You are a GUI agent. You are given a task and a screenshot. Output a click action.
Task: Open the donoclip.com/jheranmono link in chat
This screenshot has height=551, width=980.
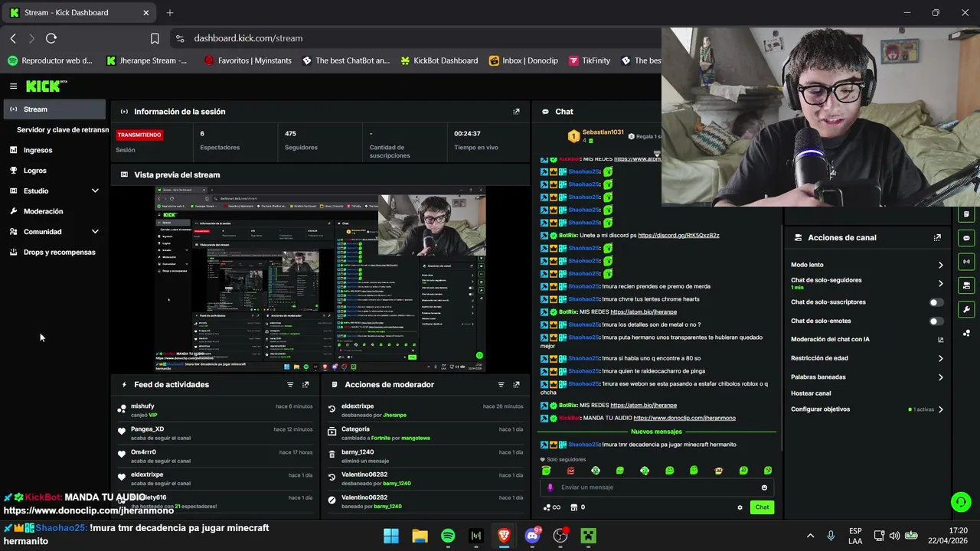click(x=684, y=419)
